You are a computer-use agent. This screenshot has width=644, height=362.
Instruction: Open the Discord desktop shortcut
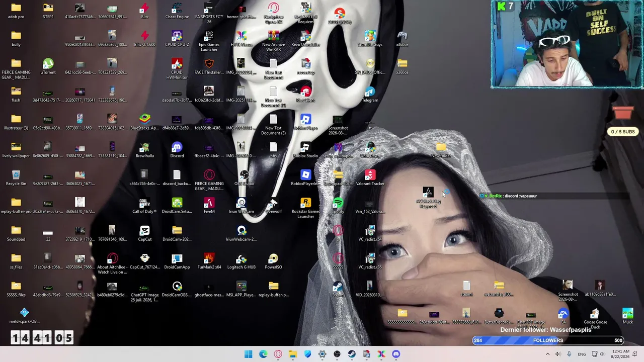[x=177, y=150]
